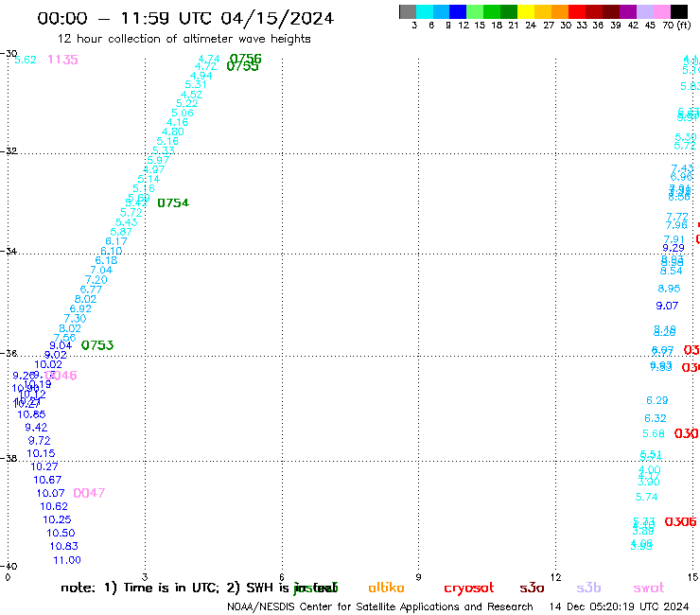Click the wave height 5.68
Screen dimensions: 700x615
[x=654, y=433]
